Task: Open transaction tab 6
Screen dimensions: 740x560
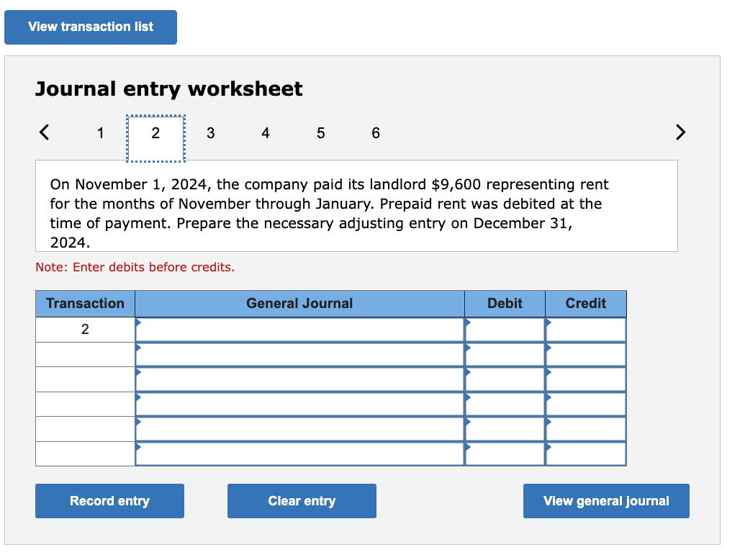Action: 375,132
